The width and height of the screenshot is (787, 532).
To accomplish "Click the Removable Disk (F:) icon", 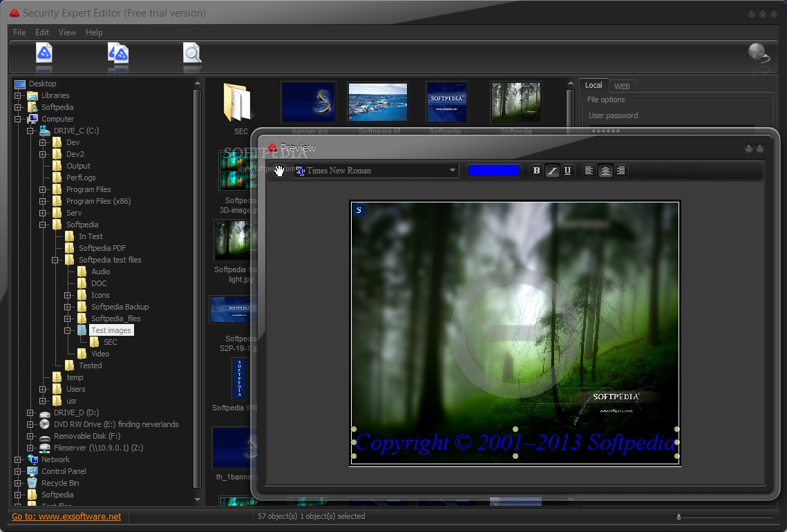I will click(x=45, y=436).
